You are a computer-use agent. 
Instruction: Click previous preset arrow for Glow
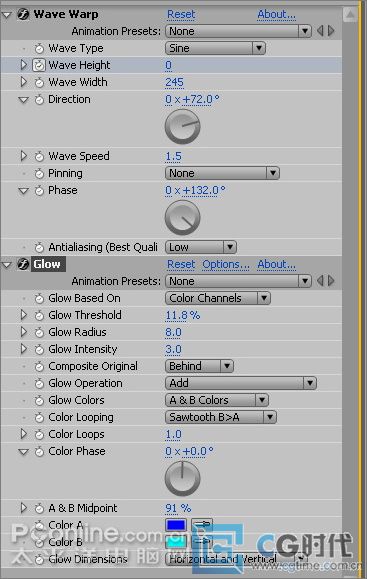tap(320, 281)
